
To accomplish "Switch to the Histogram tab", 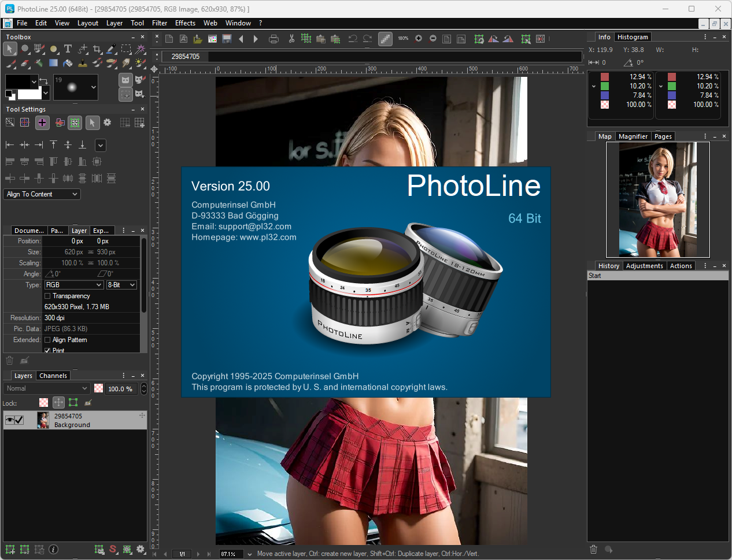I will [633, 37].
